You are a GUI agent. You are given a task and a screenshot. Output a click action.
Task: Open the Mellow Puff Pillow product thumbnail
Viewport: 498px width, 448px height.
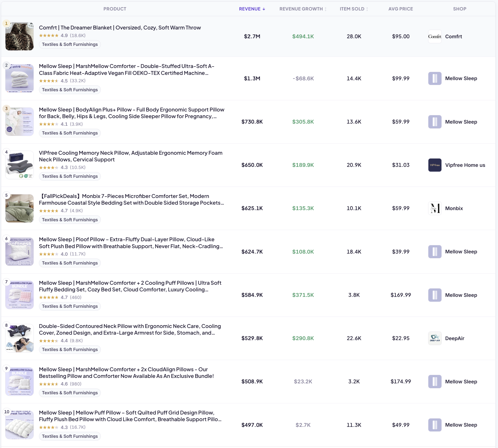19,425
